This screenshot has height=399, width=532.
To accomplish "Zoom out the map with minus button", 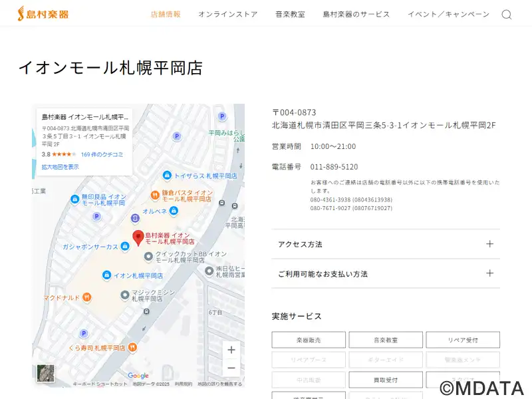I will tap(231, 368).
